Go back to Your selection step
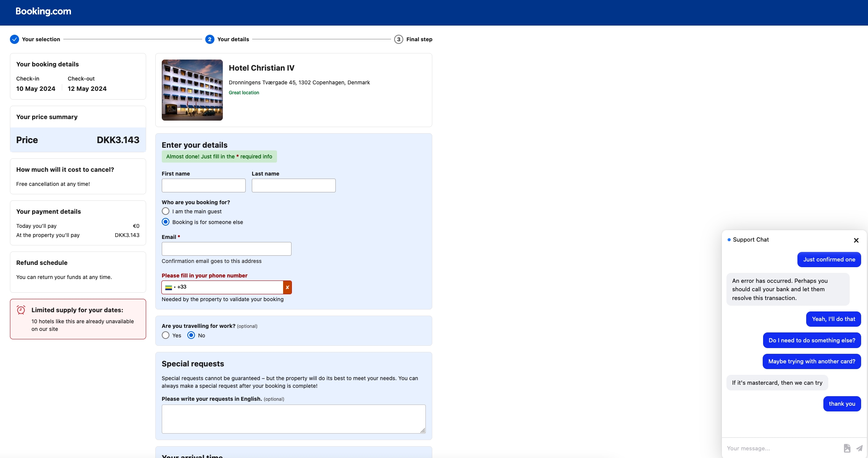Image resolution: width=868 pixels, height=458 pixels. [x=41, y=39]
